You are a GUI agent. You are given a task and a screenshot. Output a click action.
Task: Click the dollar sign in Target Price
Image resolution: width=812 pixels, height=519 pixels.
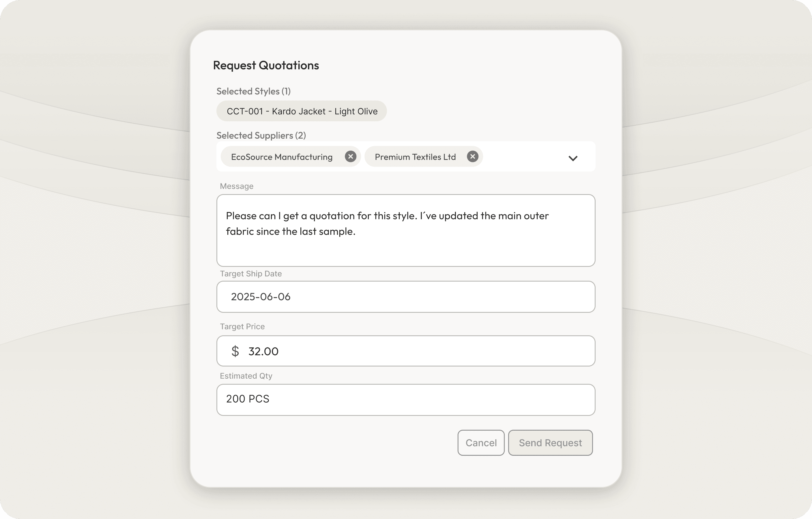coord(235,351)
